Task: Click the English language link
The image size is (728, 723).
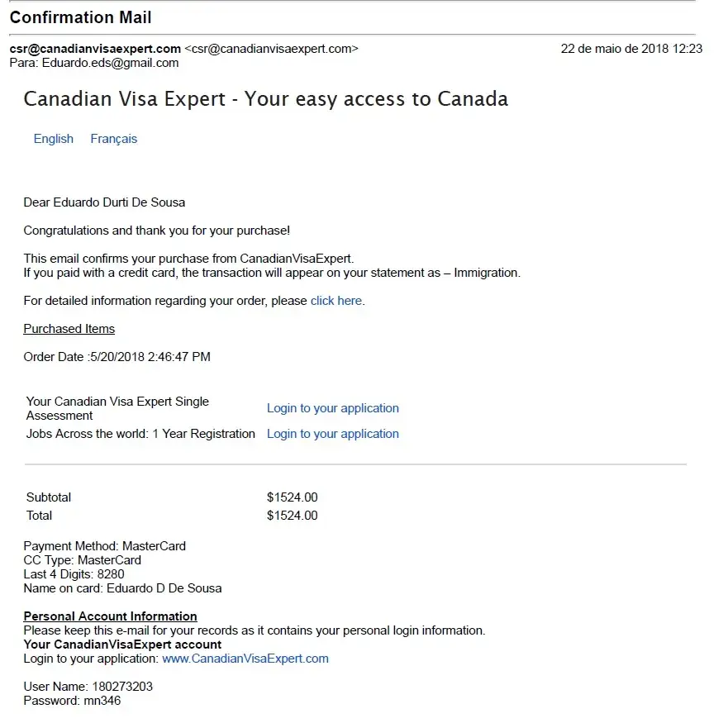Action: coord(54,139)
